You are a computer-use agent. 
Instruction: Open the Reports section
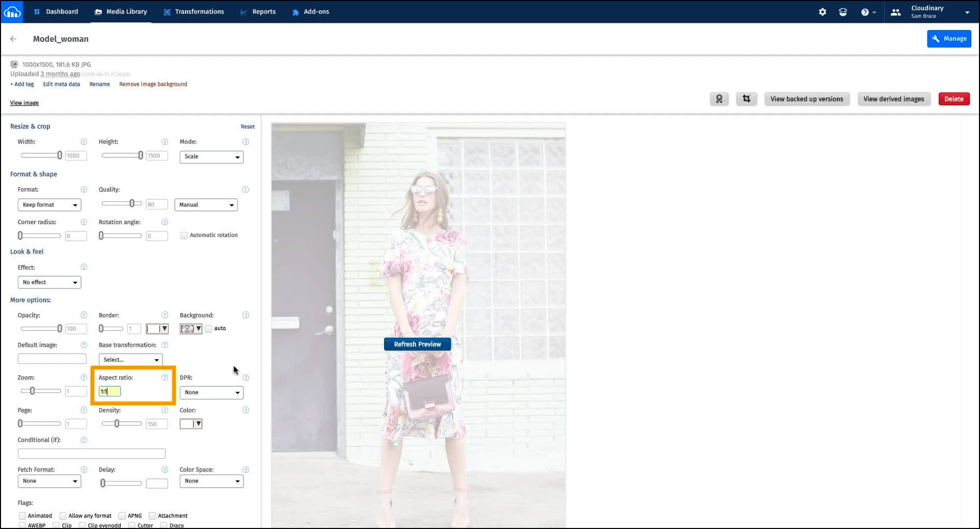click(263, 12)
